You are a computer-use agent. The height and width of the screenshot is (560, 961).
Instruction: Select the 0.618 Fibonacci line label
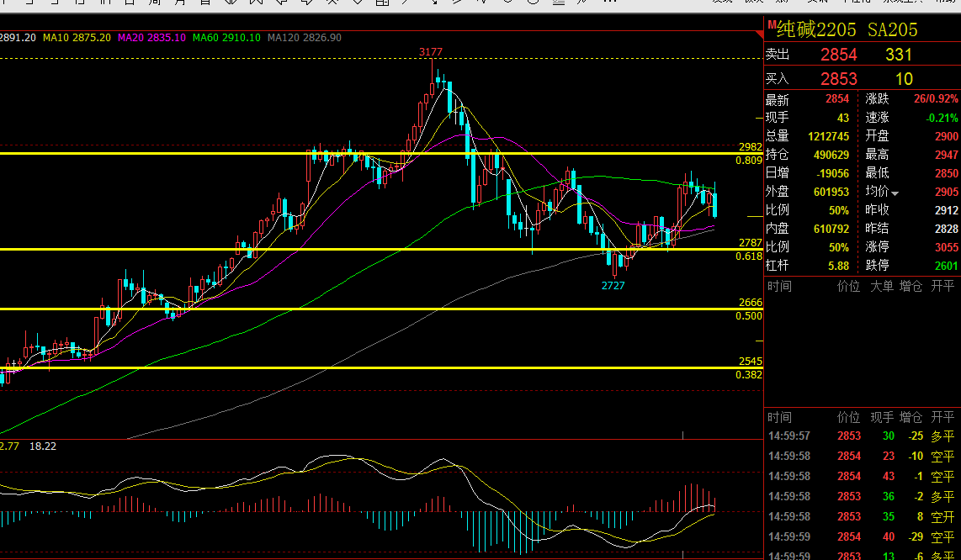(749, 256)
